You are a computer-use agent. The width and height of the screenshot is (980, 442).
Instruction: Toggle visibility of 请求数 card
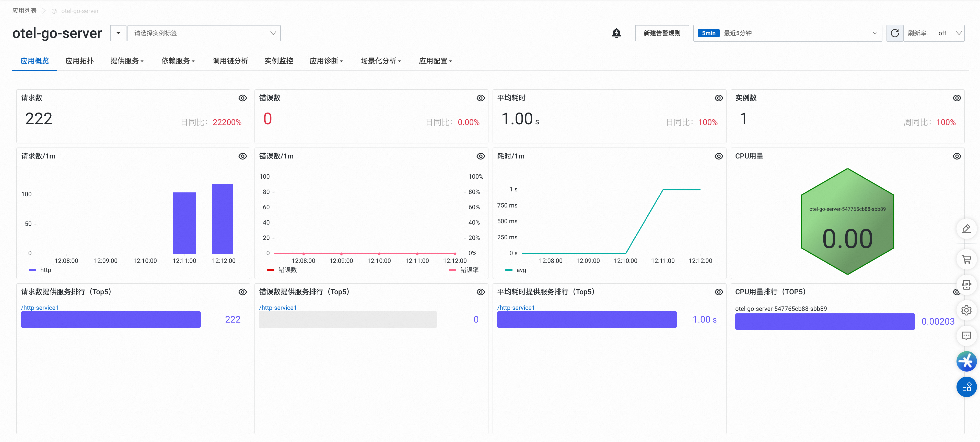pos(243,98)
